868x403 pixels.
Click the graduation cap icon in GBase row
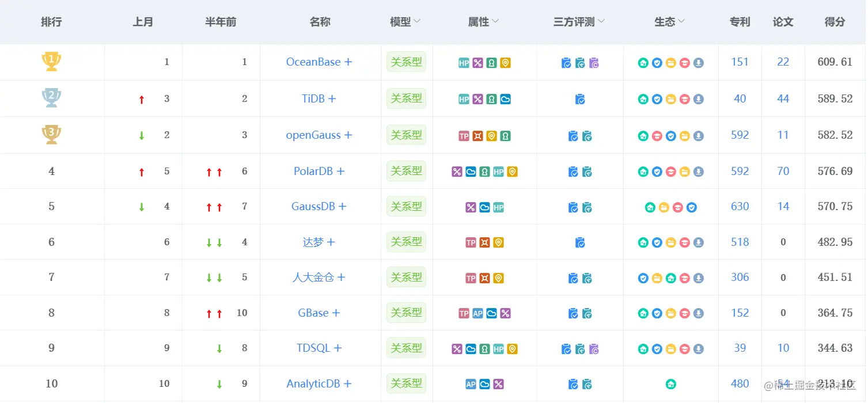pos(684,314)
